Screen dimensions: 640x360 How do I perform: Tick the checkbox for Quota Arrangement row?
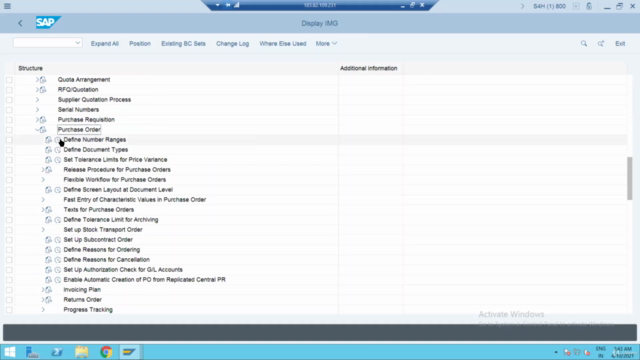(x=9, y=80)
